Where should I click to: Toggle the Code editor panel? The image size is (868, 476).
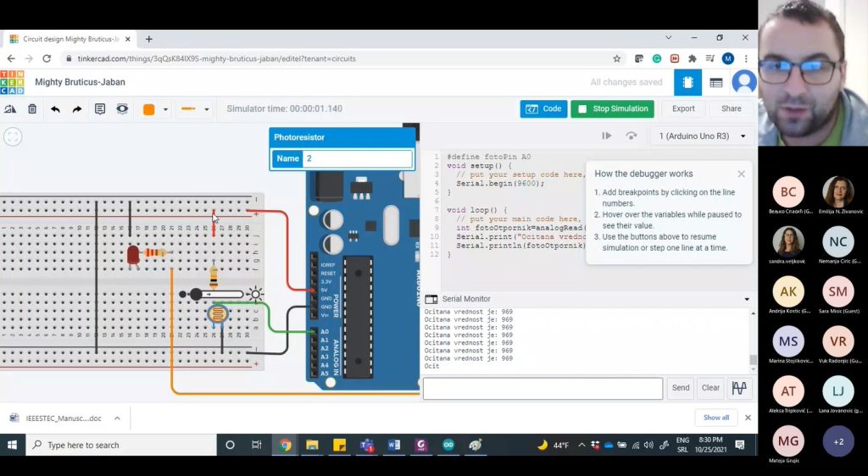(543, 108)
